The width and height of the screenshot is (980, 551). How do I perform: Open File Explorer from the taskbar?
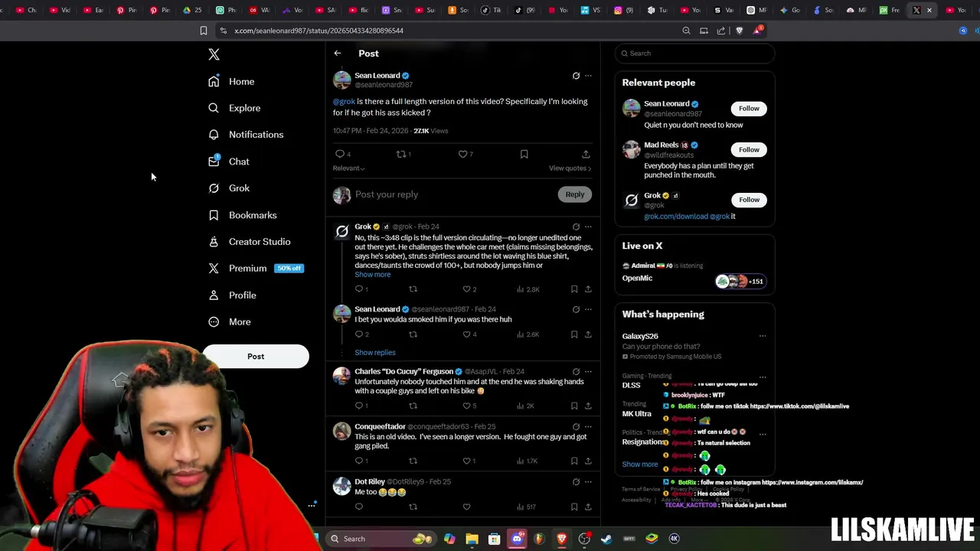point(472,539)
